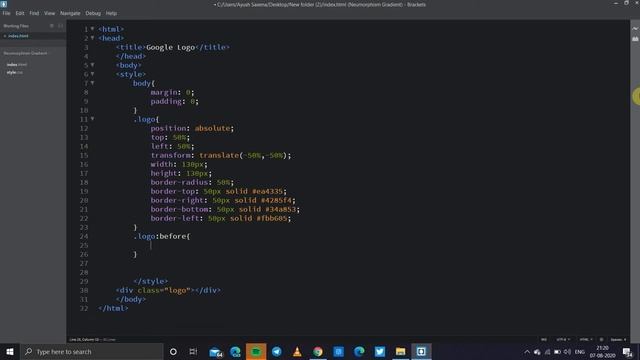640x360 pixels.
Task: Open the UTF-8 encoding dropdown
Action: pyautogui.click(x=563, y=340)
